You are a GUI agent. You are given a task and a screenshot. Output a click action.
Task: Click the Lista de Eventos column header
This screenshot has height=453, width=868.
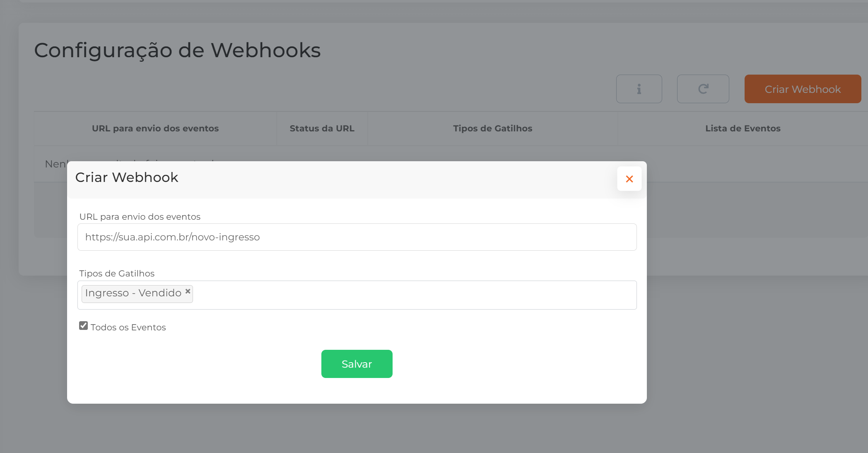pyautogui.click(x=743, y=128)
